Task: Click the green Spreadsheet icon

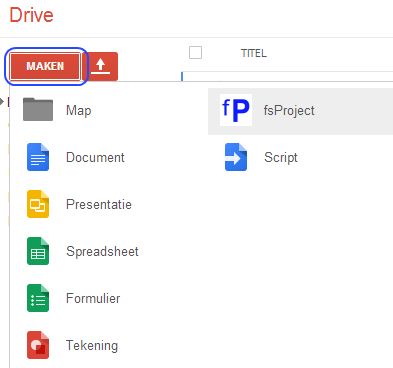Action: [x=38, y=251]
